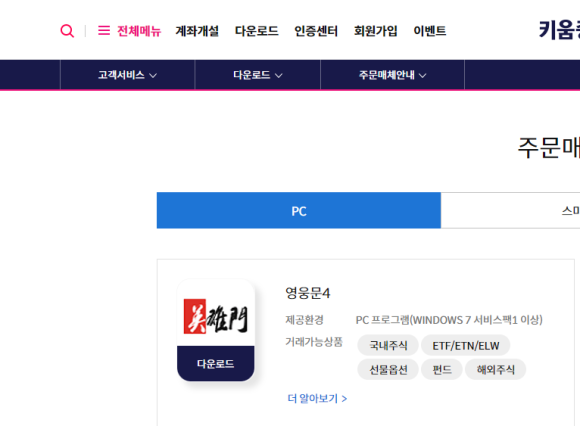Go to 인증센터
The width and height of the screenshot is (580, 426).
pyautogui.click(x=316, y=31)
